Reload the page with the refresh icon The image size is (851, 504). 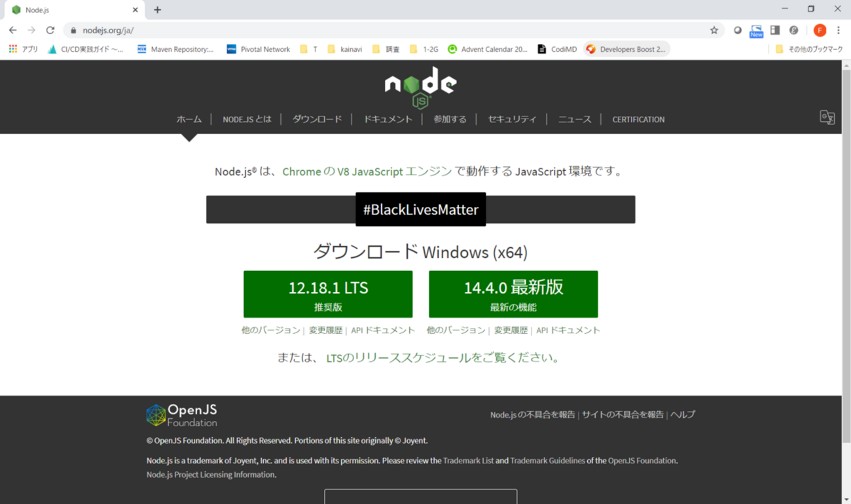point(50,30)
